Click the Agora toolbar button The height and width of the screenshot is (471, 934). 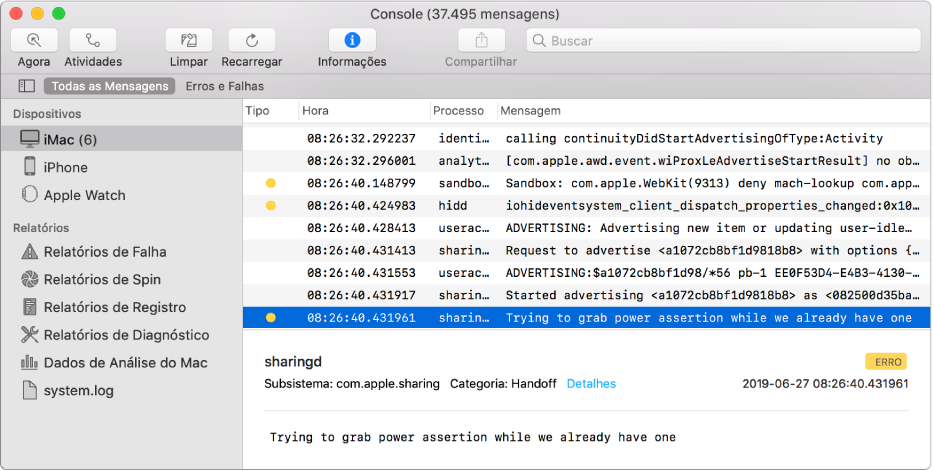coord(34,40)
